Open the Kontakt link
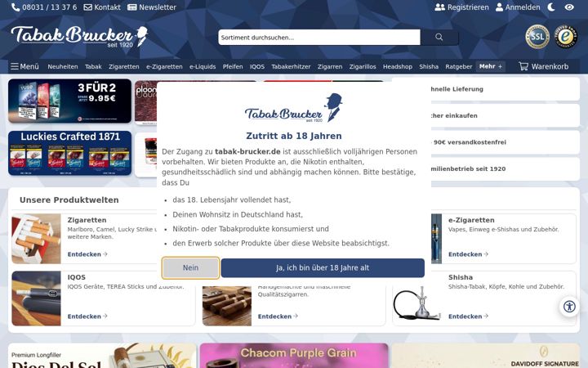This screenshot has width=588, height=368. click(x=102, y=7)
